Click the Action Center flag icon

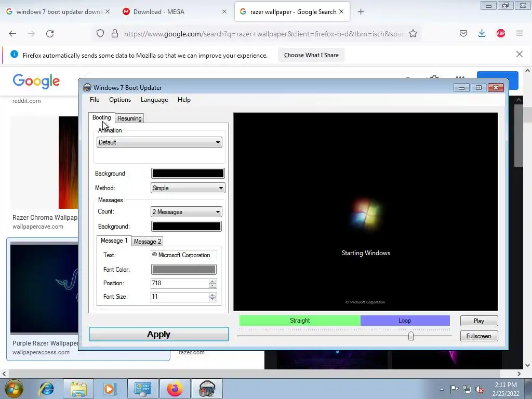coord(454,389)
